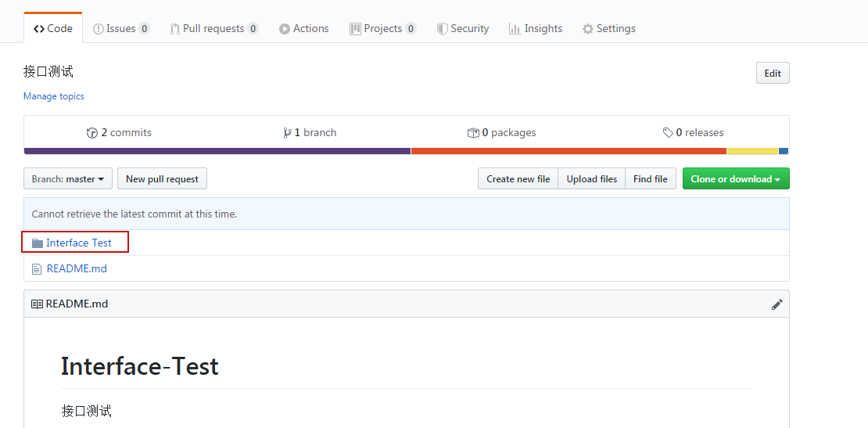
Task: Click the Pull requests merge icon
Action: point(174,29)
